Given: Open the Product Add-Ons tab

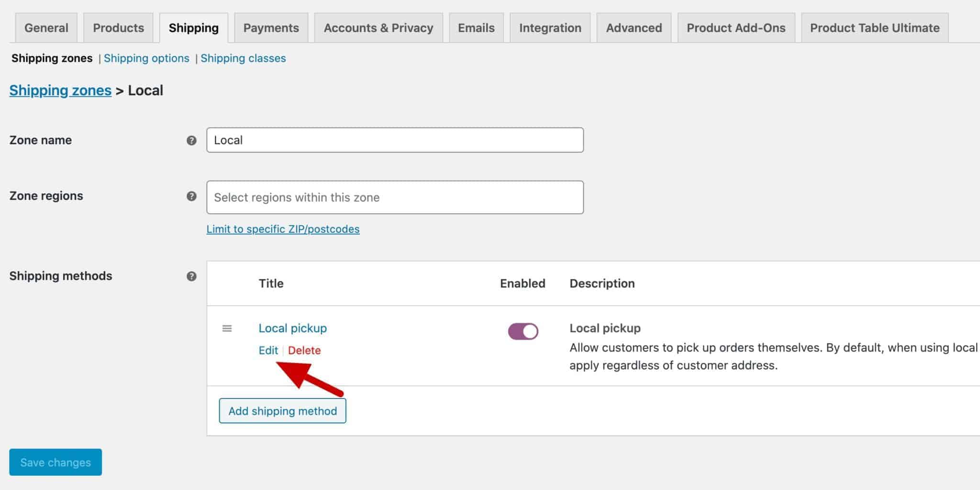Looking at the screenshot, I should tap(735, 28).
